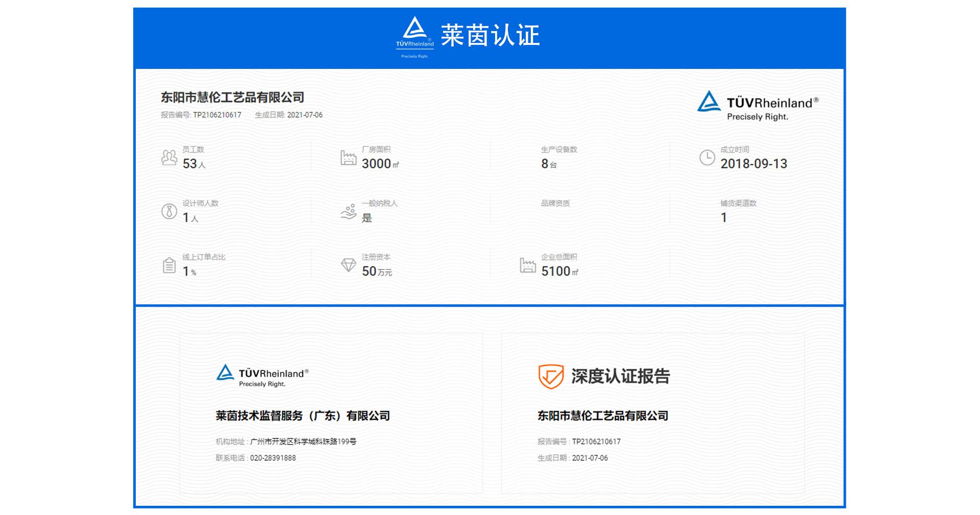Click the factory area building icon

pos(348,158)
